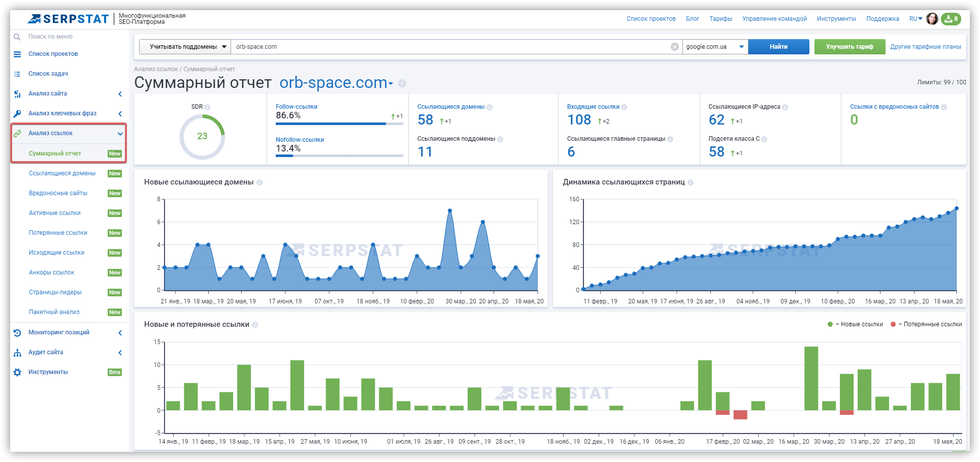Click Follow-ссылки percentage bar
The image size is (980, 462).
click(339, 124)
